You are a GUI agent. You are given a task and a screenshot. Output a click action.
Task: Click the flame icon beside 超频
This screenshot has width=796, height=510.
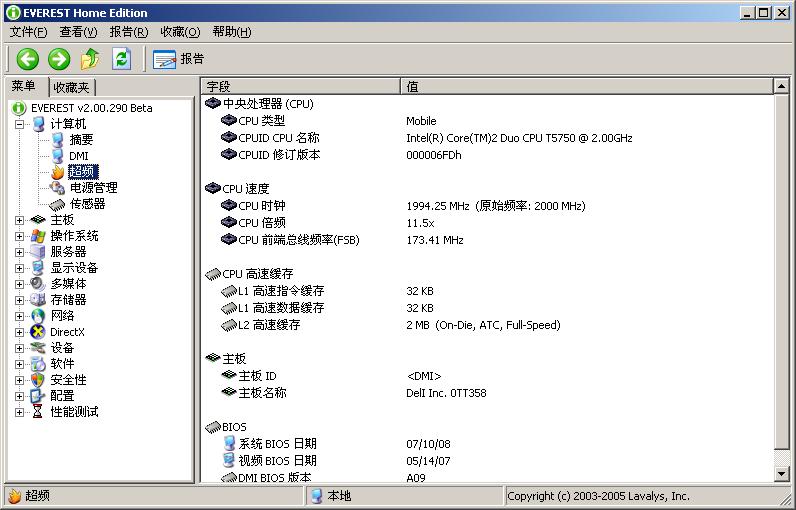click(57, 172)
